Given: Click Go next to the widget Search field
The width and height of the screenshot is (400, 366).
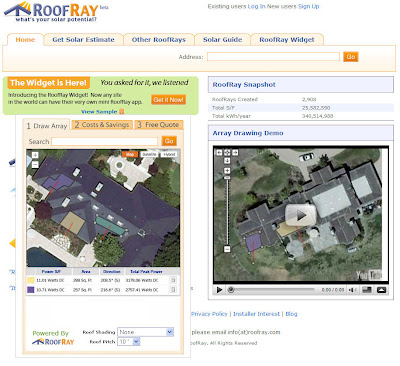Looking at the screenshot, I should coord(169,141).
